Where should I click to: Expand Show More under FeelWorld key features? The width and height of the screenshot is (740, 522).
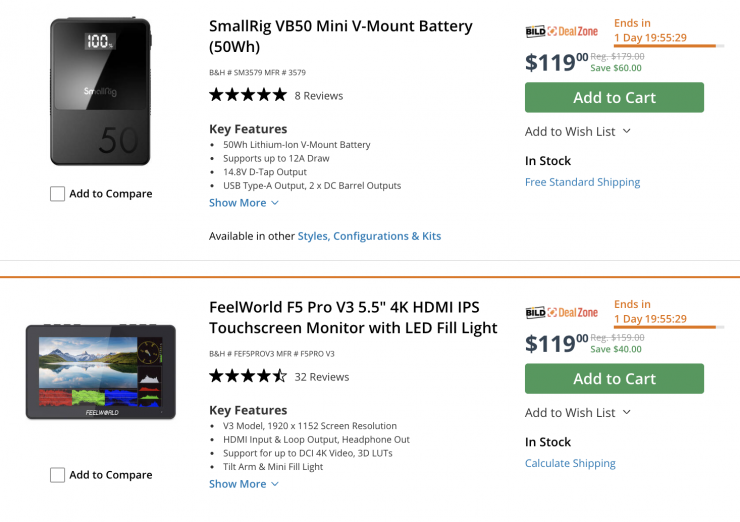click(243, 484)
